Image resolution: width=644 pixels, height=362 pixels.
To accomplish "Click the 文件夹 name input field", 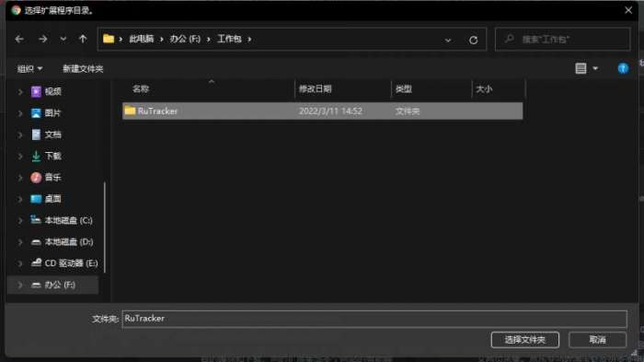I will (374, 319).
